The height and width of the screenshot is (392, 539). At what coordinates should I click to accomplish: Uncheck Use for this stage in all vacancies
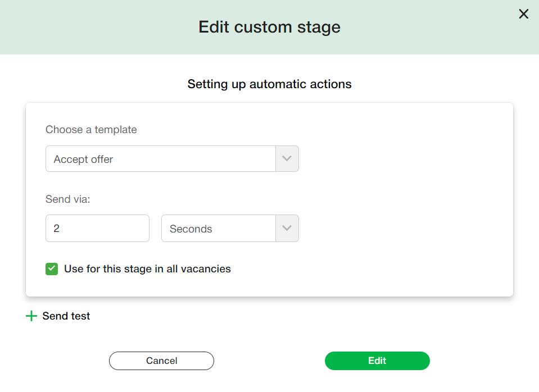click(x=52, y=269)
